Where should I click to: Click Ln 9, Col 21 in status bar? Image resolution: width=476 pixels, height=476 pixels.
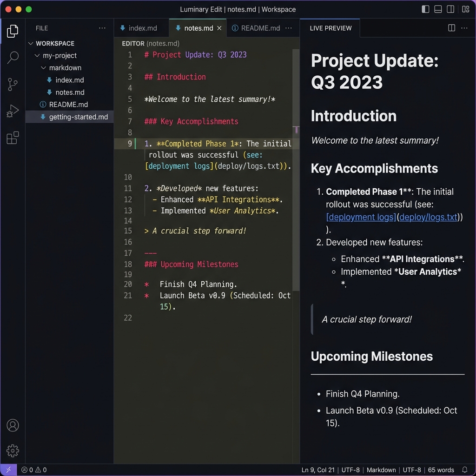point(318,469)
